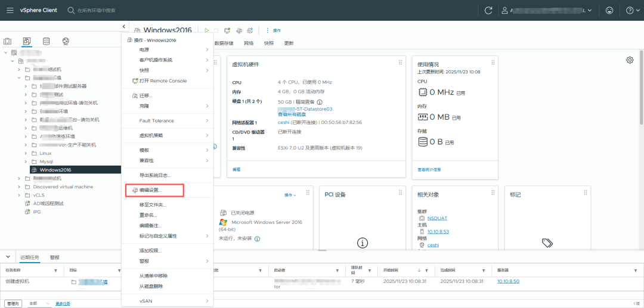This screenshot has width=644, height=308.
Task: Expand the 兼容性 submenu
Action: pos(168,160)
